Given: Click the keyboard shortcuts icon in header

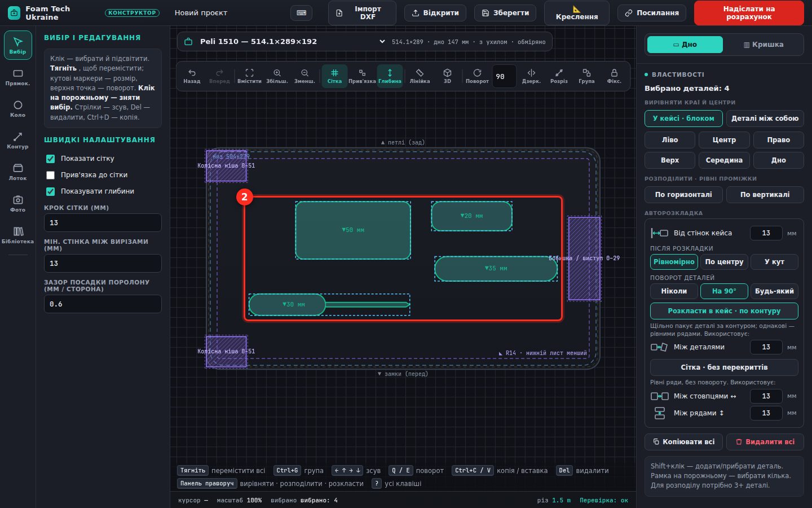Looking at the screenshot, I should tap(301, 12).
